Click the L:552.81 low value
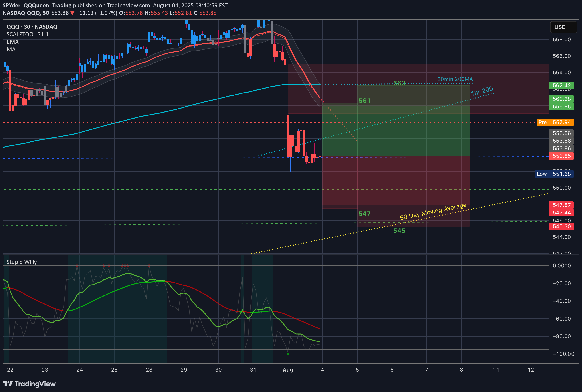Screen dimensions: 582x392 click(181, 13)
